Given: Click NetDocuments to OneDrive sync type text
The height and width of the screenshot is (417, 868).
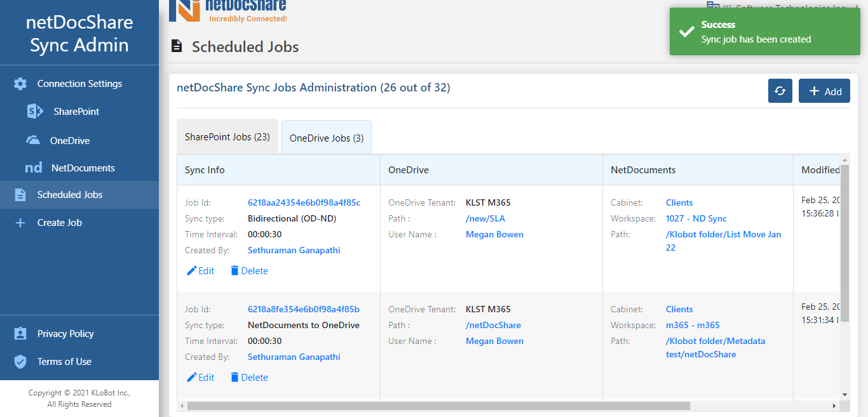Looking at the screenshot, I should point(304,325).
